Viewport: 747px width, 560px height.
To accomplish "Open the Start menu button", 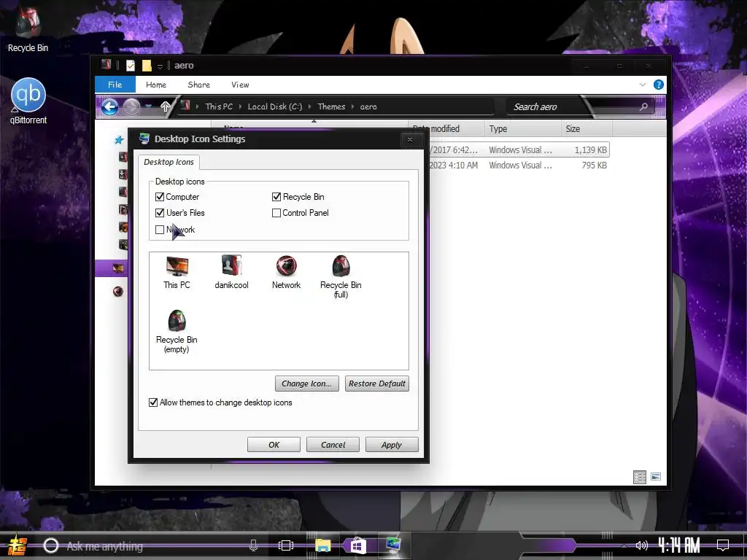I will point(18,545).
